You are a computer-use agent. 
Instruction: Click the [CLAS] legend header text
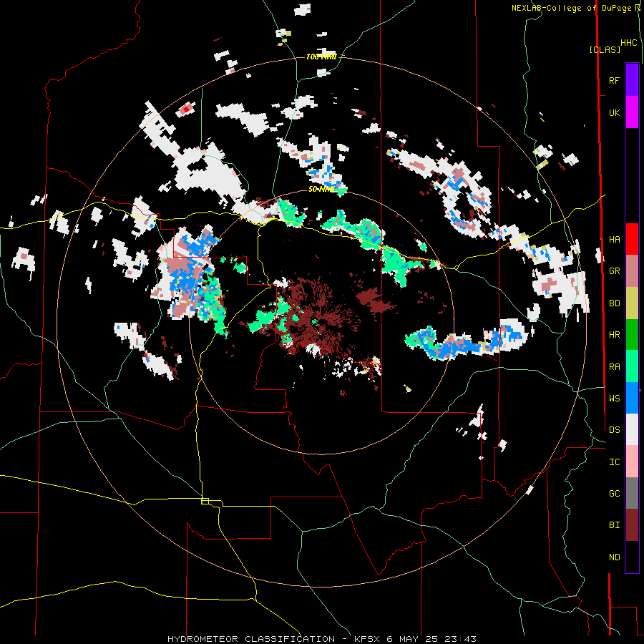tap(605, 49)
